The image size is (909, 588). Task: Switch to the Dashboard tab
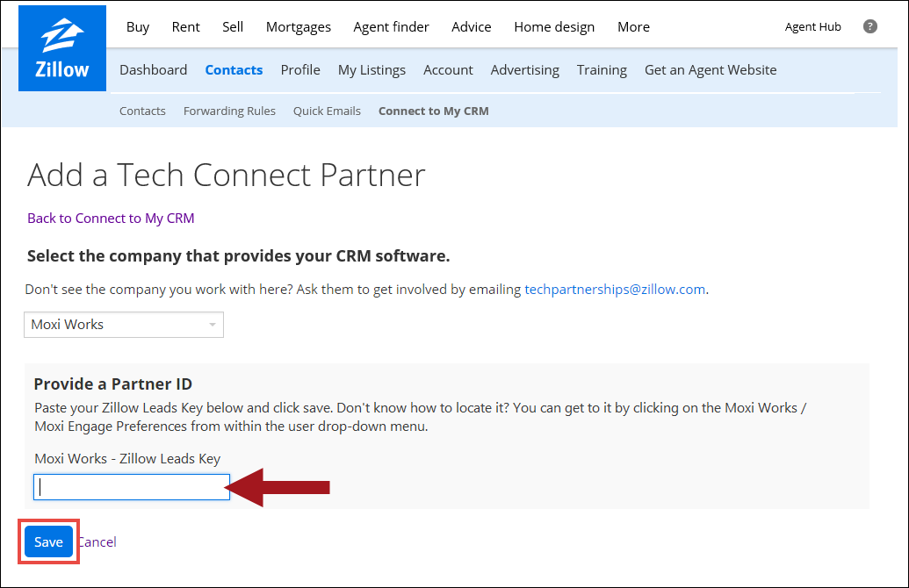pyautogui.click(x=153, y=69)
